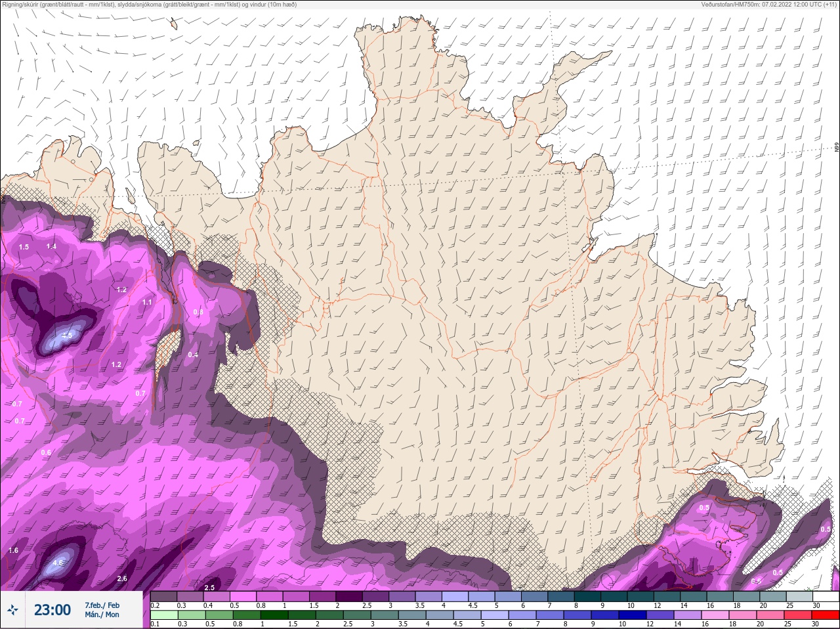This screenshot has width=840, height=629.
Task: Click the 23:00 forecast time display
Action: [52, 610]
